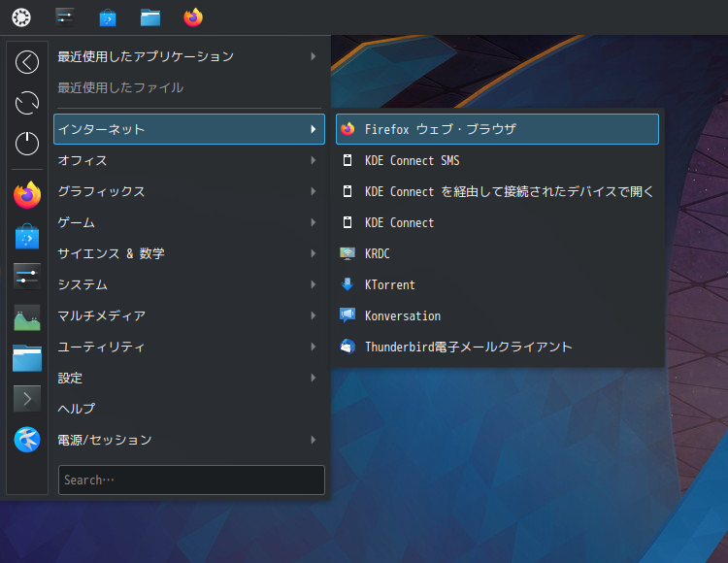
Task: Click the Konversation chat icon
Action: (347, 315)
